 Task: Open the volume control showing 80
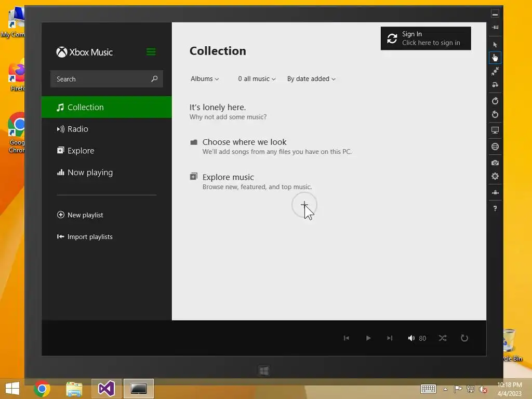[x=417, y=338]
